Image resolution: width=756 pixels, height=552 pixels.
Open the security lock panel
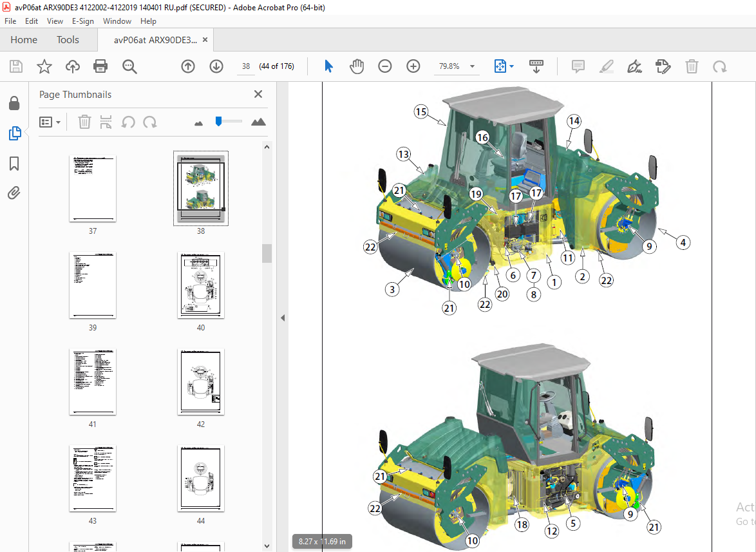click(x=14, y=103)
